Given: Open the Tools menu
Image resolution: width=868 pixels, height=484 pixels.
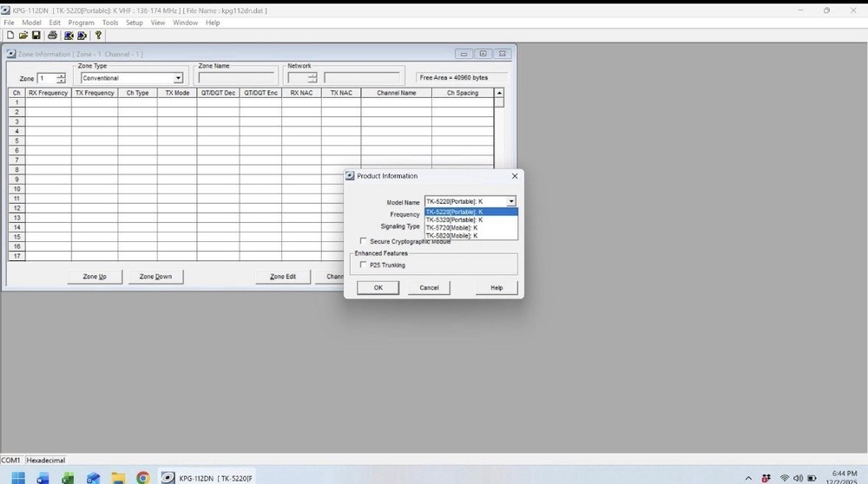Looking at the screenshot, I should coord(110,23).
